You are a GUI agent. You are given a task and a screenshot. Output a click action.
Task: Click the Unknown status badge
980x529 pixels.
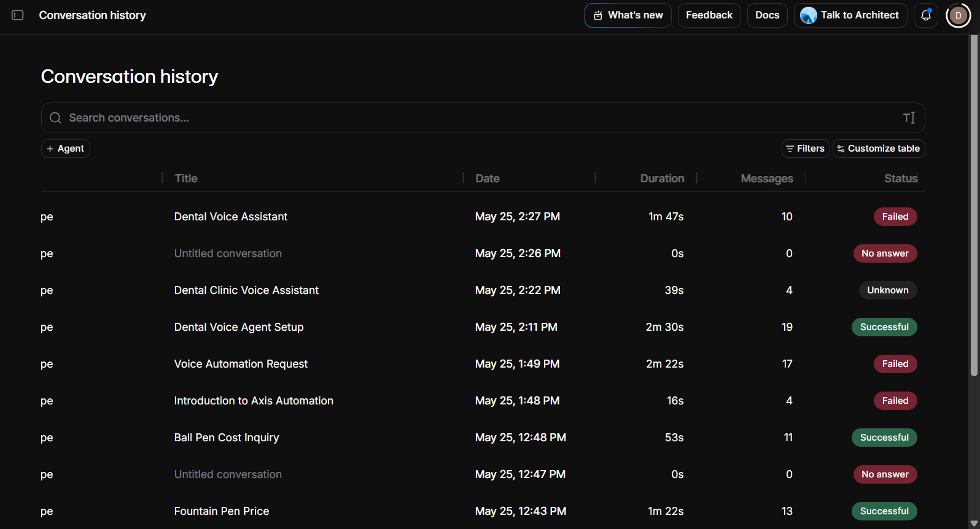coord(888,290)
